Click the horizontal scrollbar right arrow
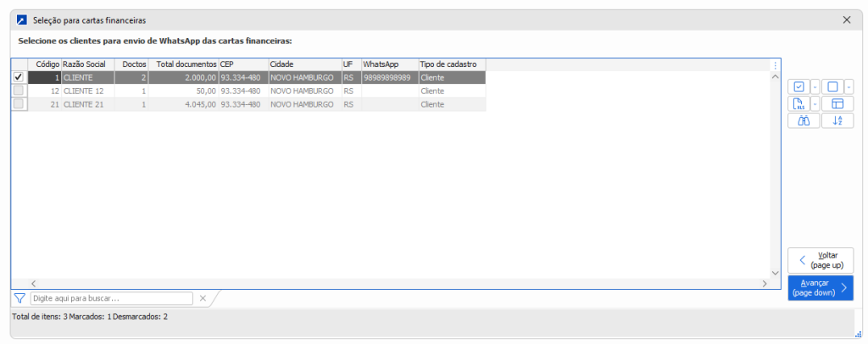 [x=765, y=283]
